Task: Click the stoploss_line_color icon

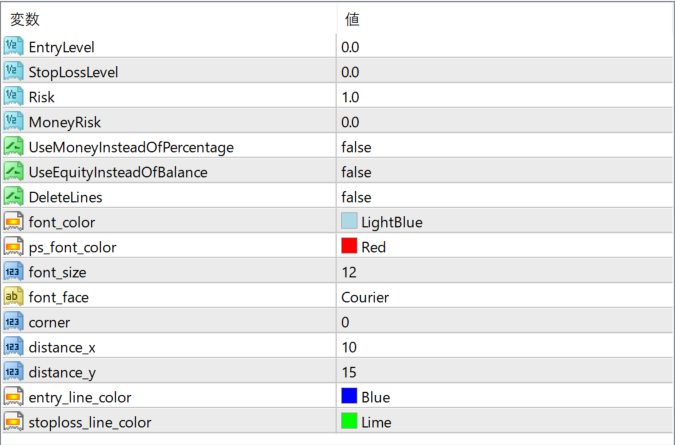Action: click(13, 422)
